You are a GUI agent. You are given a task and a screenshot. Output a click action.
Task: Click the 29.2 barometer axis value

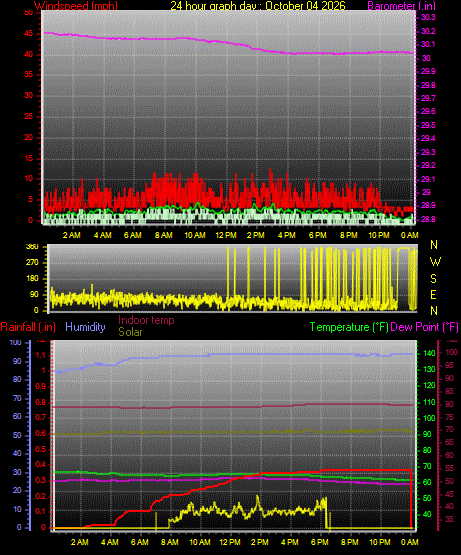click(x=428, y=165)
